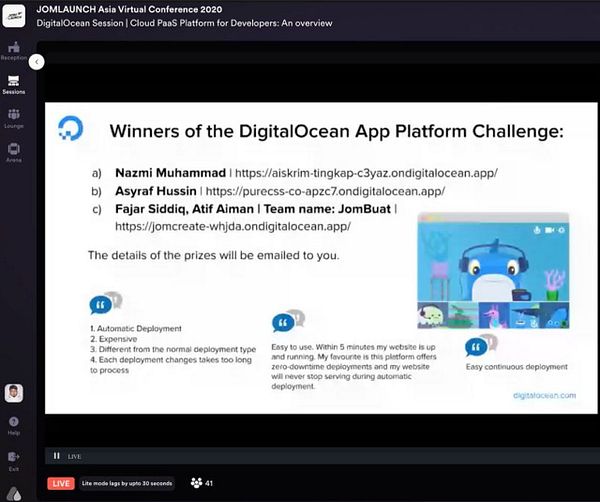Click the droplet icon at sidebar bottom
This screenshot has height=502, width=600.
tap(14, 494)
